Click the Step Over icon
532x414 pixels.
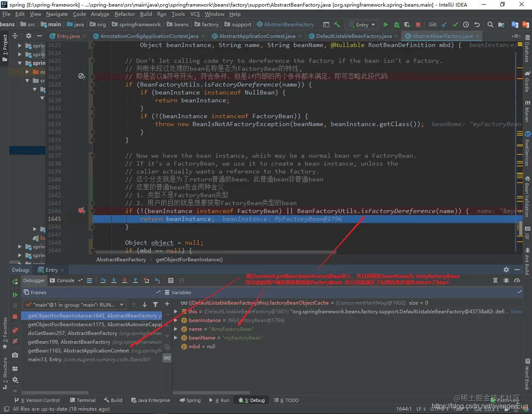[x=103, y=280]
